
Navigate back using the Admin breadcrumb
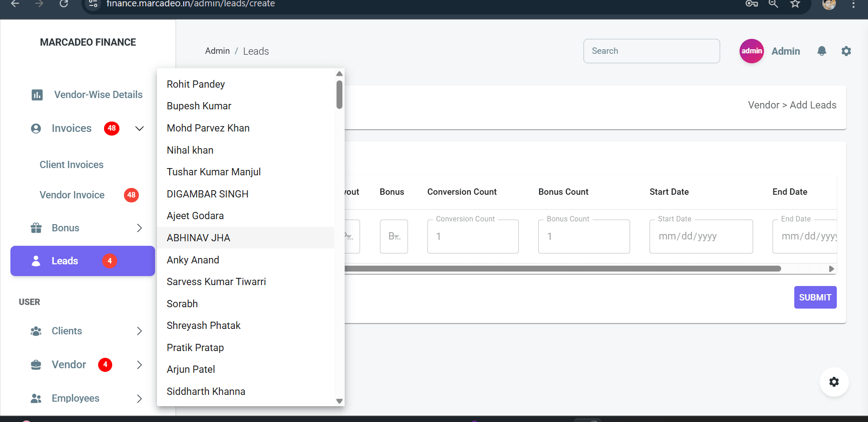[x=217, y=51]
